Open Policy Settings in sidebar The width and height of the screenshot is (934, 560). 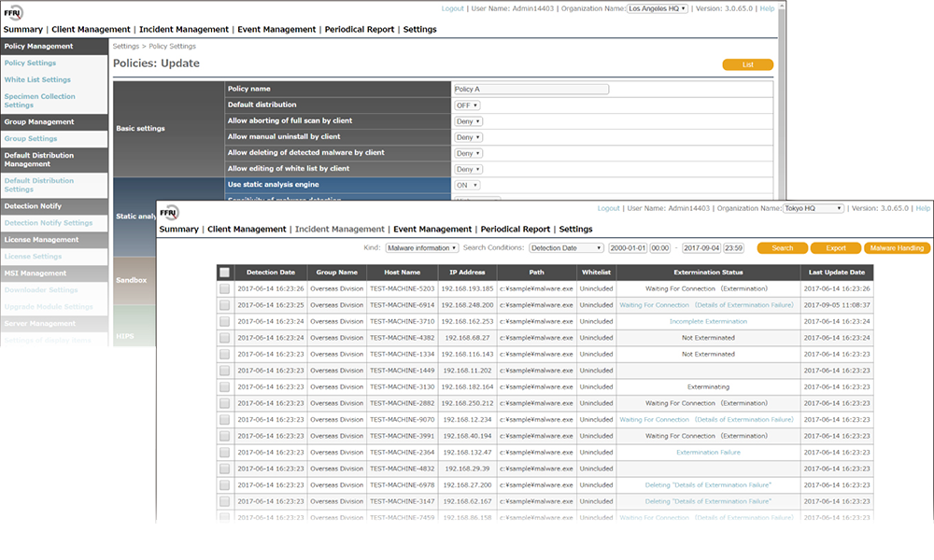pyautogui.click(x=31, y=63)
